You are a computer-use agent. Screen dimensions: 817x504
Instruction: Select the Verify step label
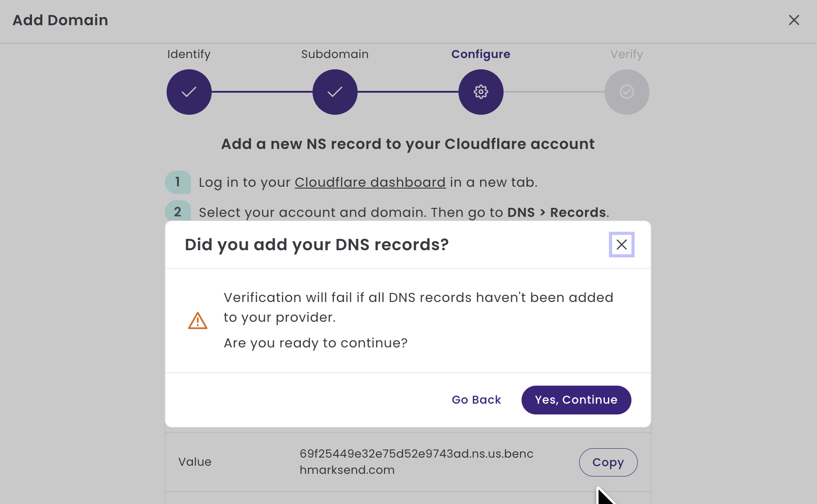tap(626, 54)
